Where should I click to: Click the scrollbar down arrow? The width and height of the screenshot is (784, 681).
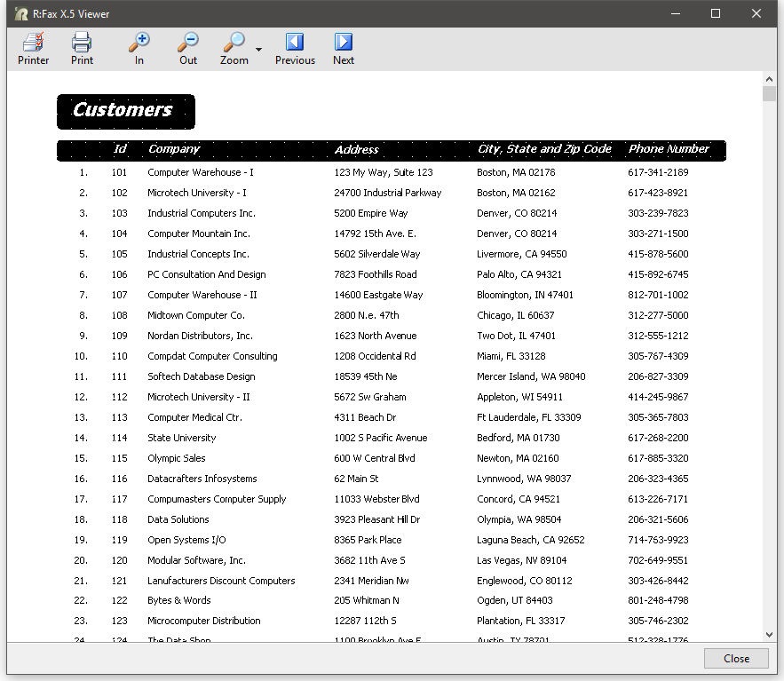click(x=769, y=635)
